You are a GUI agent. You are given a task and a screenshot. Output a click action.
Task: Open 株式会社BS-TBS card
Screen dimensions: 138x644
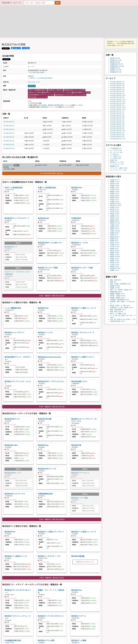point(11,445)
